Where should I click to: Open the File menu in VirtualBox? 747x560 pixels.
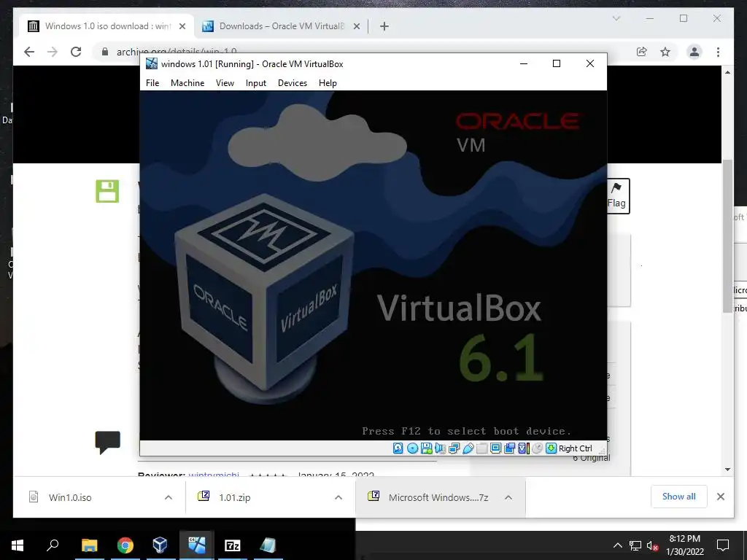[x=152, y=83]
